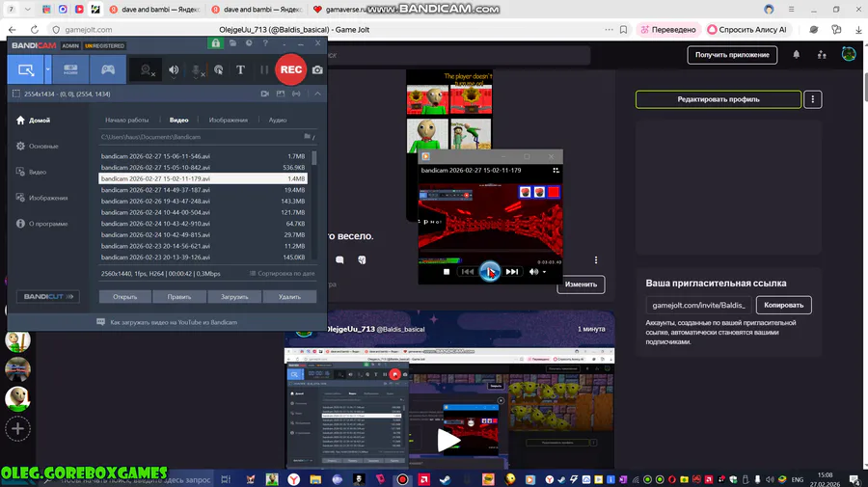This screenshot has height=487, width=868.
Task: Open Видео settings in Bandicam sidebar
Action: (31, 172)
